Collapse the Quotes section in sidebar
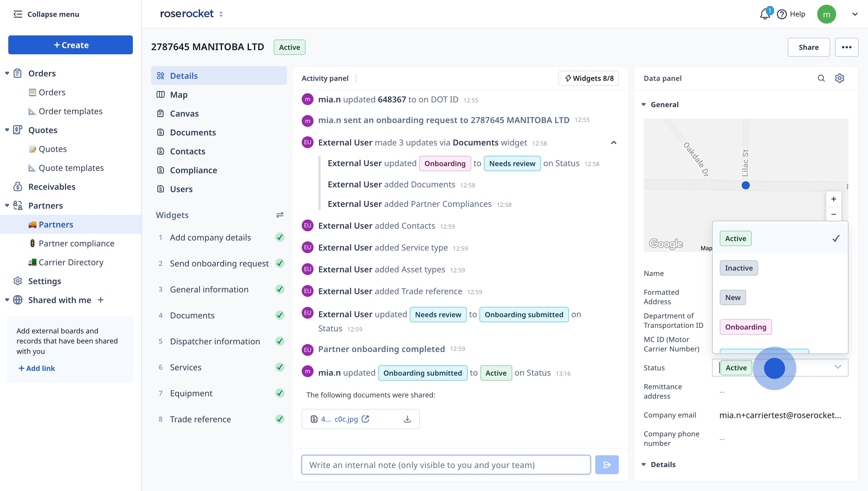This screenshot has height=491, width=868. click(x=7, y=130)
